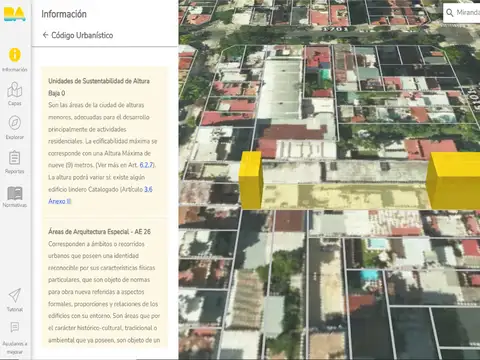
Task: Click the Información panel heading
Action: pyautogui.click(x=64, y=14)
